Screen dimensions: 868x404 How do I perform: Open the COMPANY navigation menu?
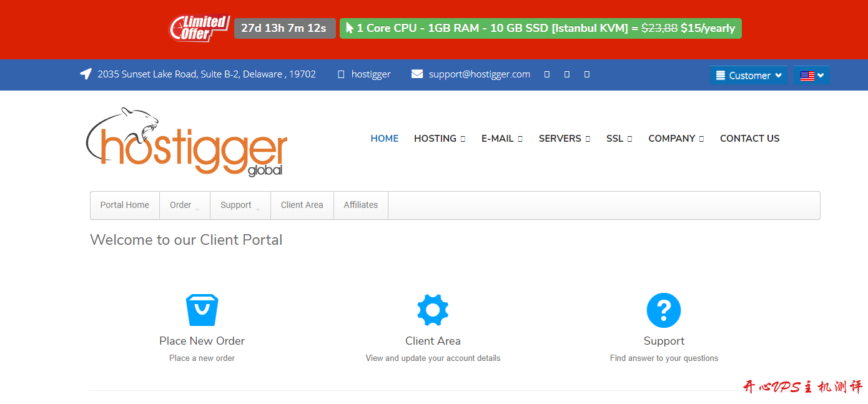coord(676,139)
